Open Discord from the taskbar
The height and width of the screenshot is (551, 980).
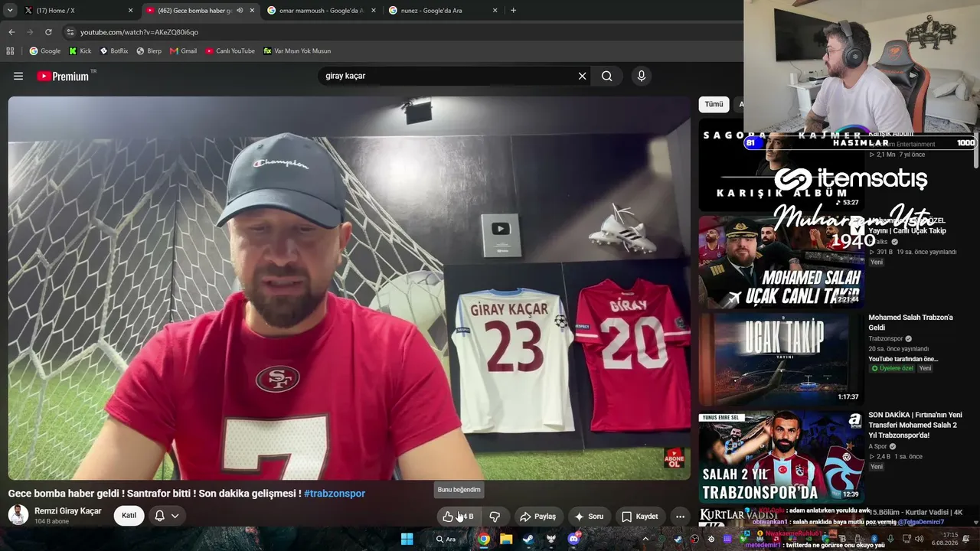tap(573, 539)
